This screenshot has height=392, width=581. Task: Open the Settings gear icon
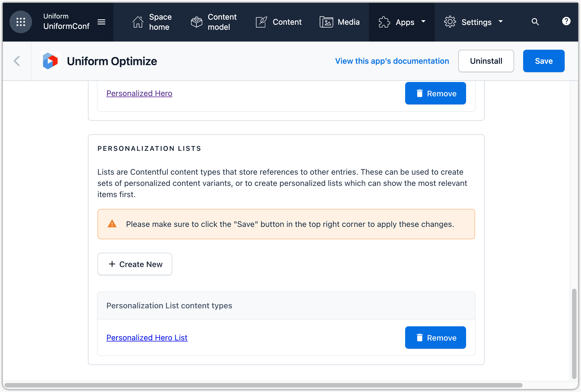coord(450,22)
